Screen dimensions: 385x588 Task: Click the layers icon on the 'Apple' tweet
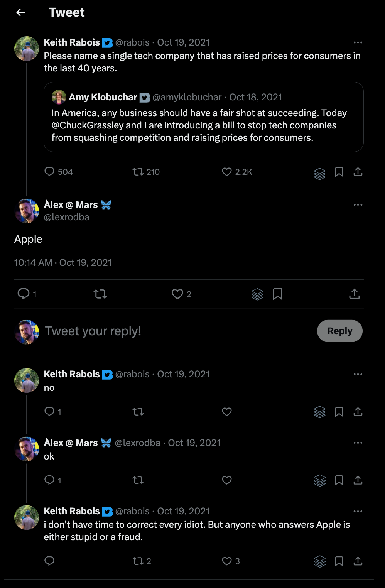coord(257,294)
